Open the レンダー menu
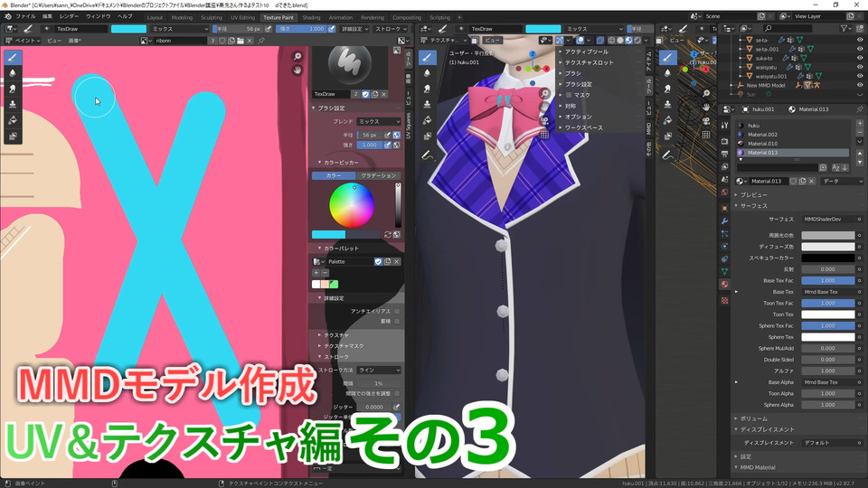This screenshot has width=868, height=488. (x=70, y=16)
